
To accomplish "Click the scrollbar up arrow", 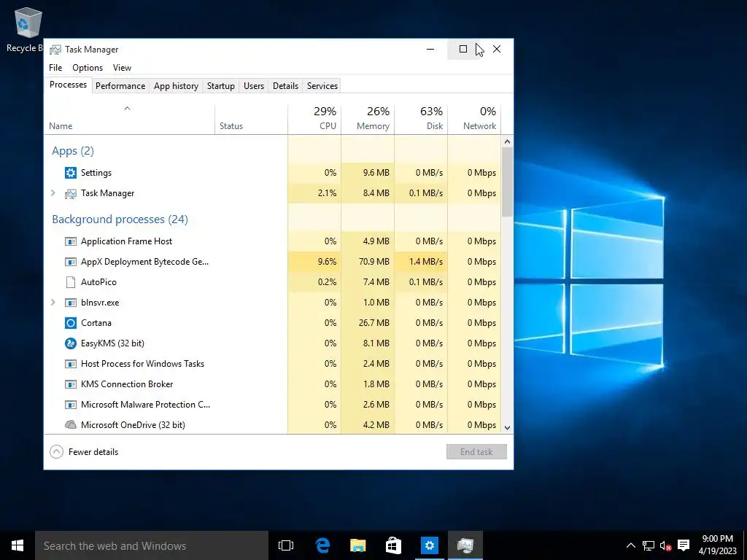I will point(507,141).
